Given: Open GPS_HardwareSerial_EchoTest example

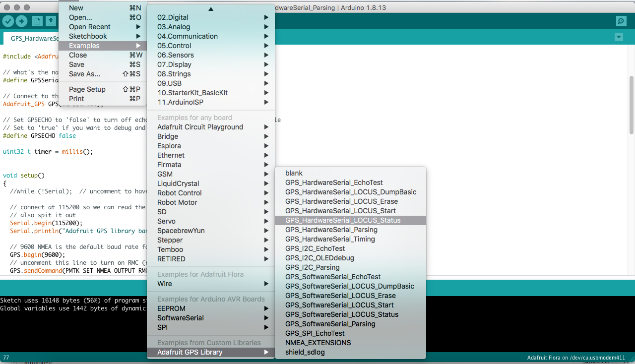Looking at the screenshot, I should (350, 182).
